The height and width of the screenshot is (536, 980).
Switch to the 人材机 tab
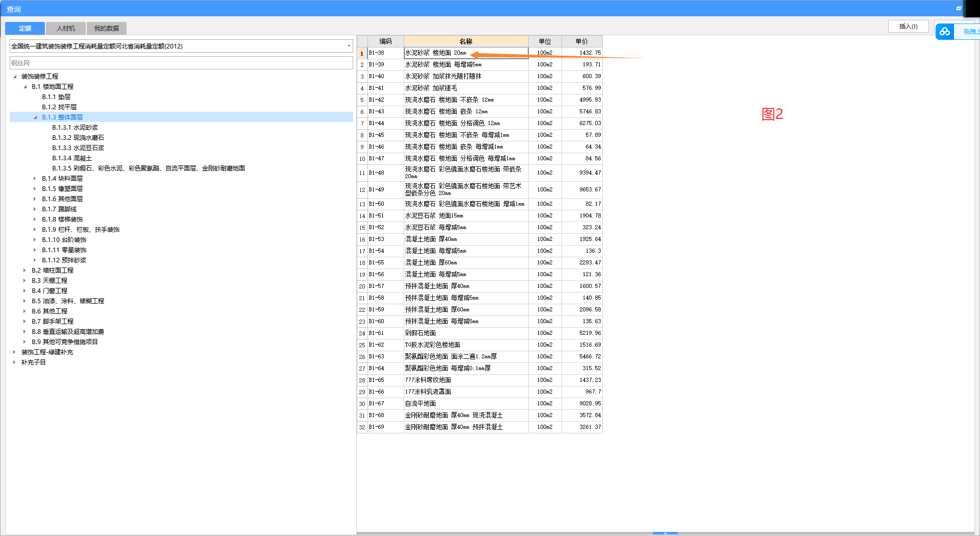[66, 29]
